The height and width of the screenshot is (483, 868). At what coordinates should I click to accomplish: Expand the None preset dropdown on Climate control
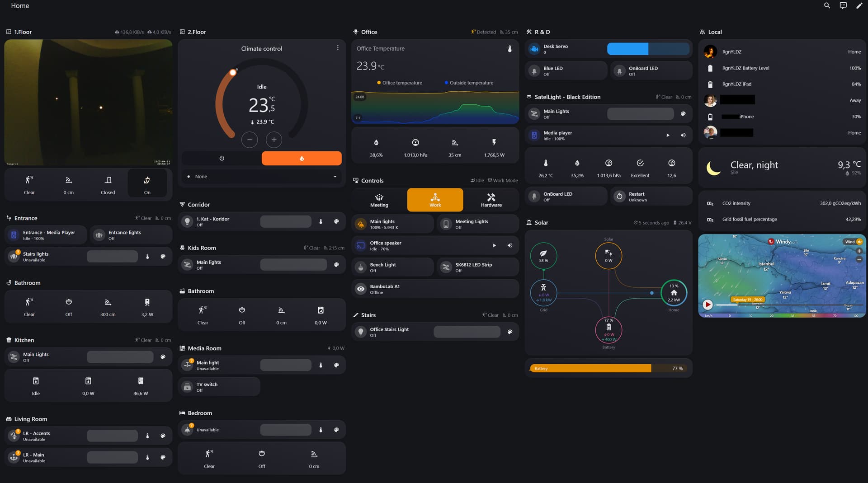[x=335, y=176]
